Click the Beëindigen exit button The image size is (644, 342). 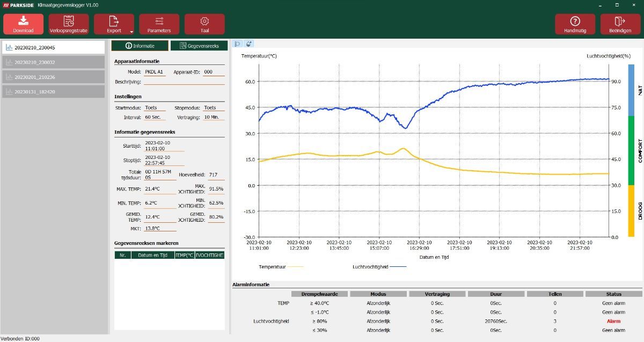tap(620, 24)
